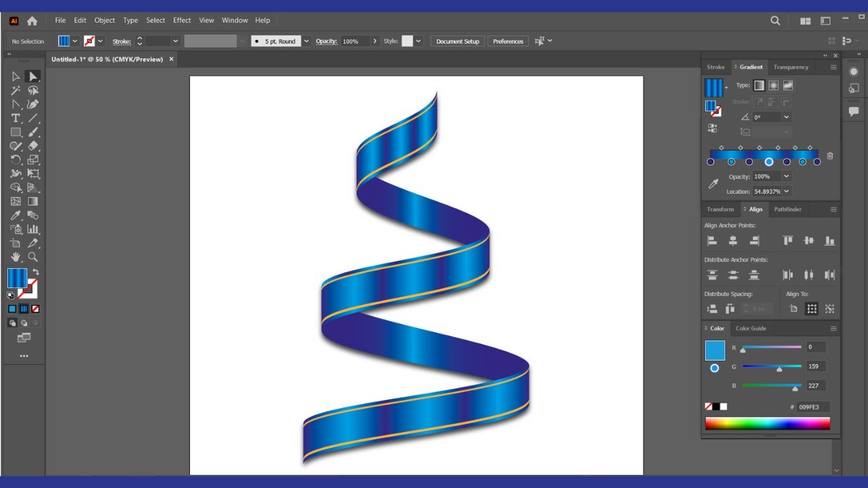Select the Mesh tool
This screenshot has height=488, width=868.
[16, 201]
